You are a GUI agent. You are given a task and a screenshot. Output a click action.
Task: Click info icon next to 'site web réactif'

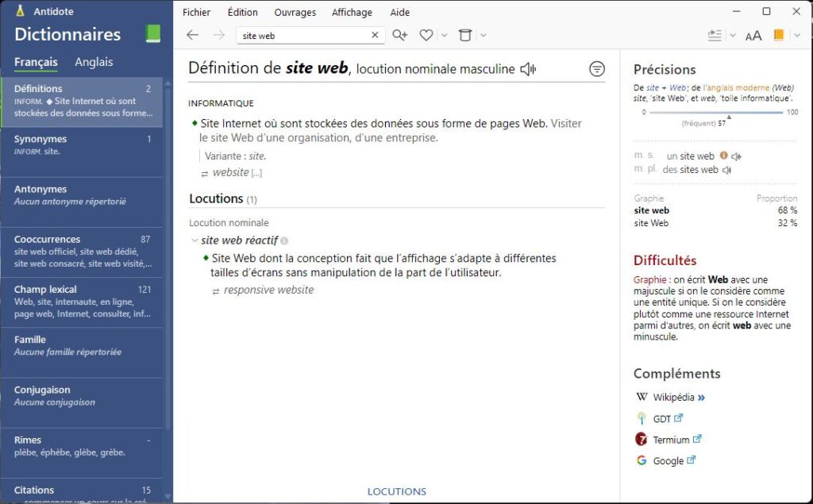tap(284, 240)
